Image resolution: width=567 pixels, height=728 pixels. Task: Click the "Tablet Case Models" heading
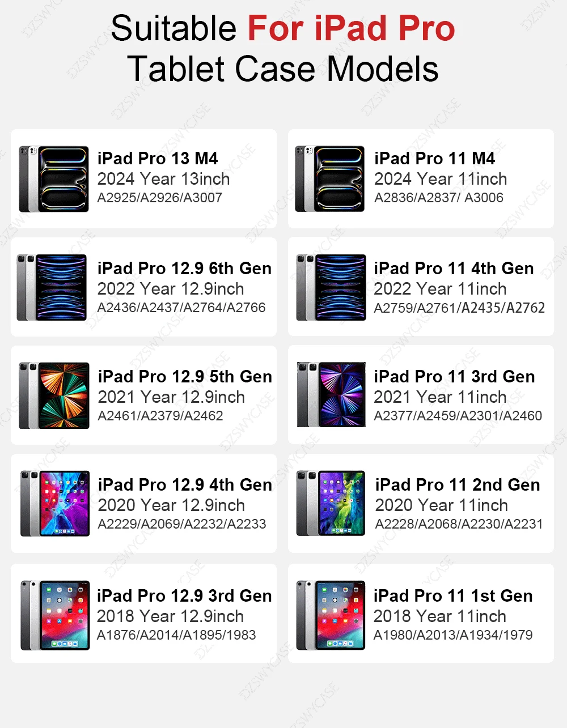click(x=283, y=69)
